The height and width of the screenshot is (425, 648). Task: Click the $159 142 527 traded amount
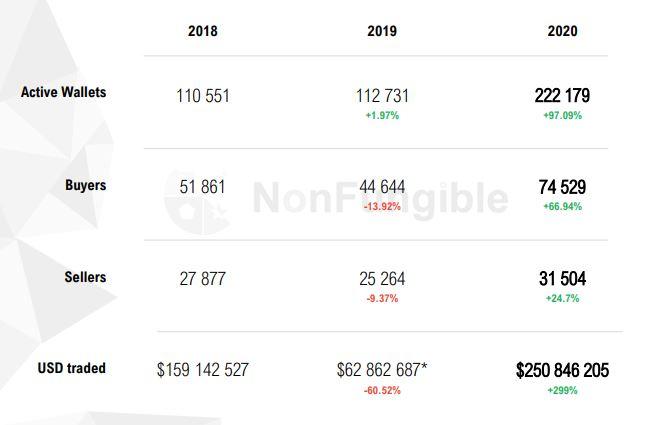[202, 370]
